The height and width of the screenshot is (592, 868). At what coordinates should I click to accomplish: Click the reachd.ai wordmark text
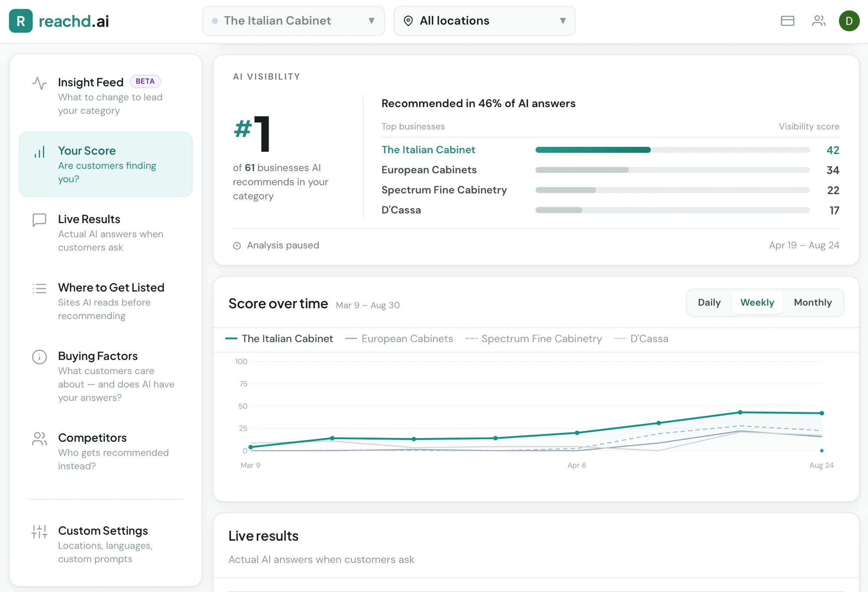coord(74,21)
